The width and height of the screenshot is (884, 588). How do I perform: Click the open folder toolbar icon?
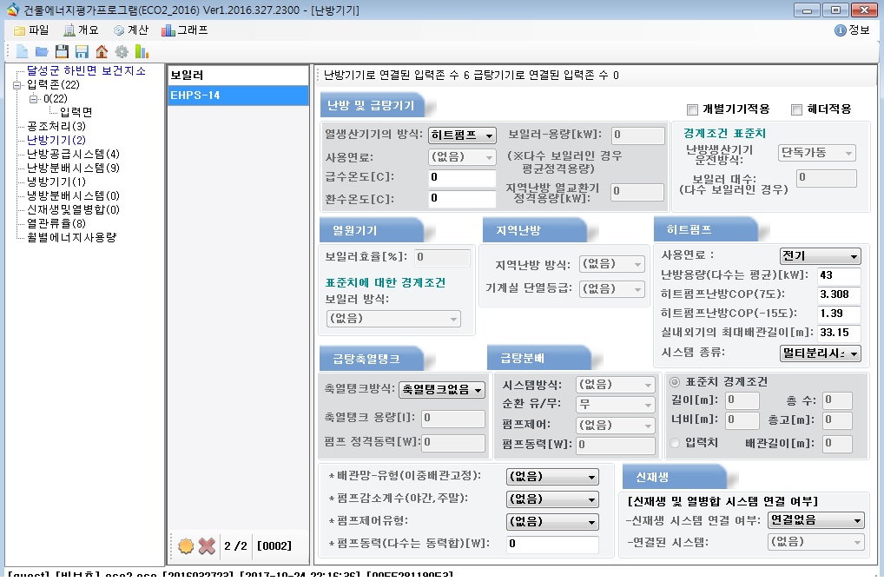pyautogui.click(x=42, y=51)
